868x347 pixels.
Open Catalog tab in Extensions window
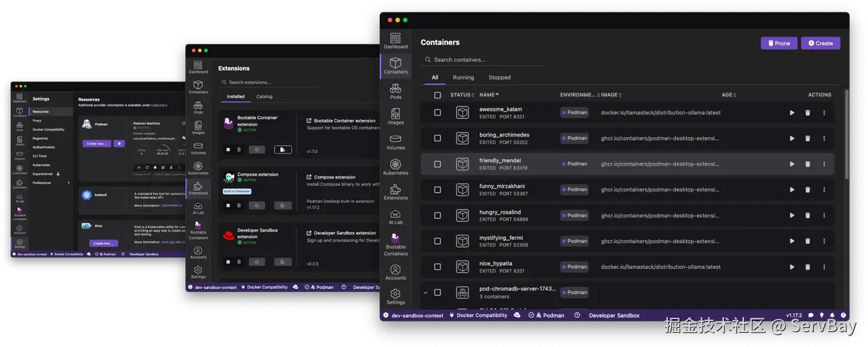[x=264, y=96]
